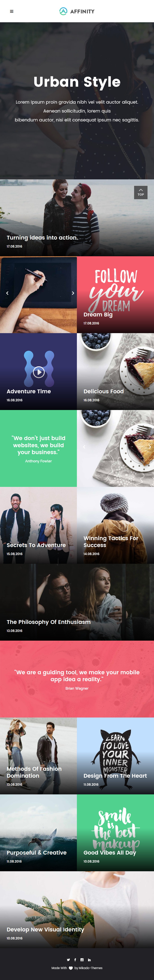Open The Philosophy Of Enthusiasm post
The image size is (154, 980).
(x=49, y=622)
